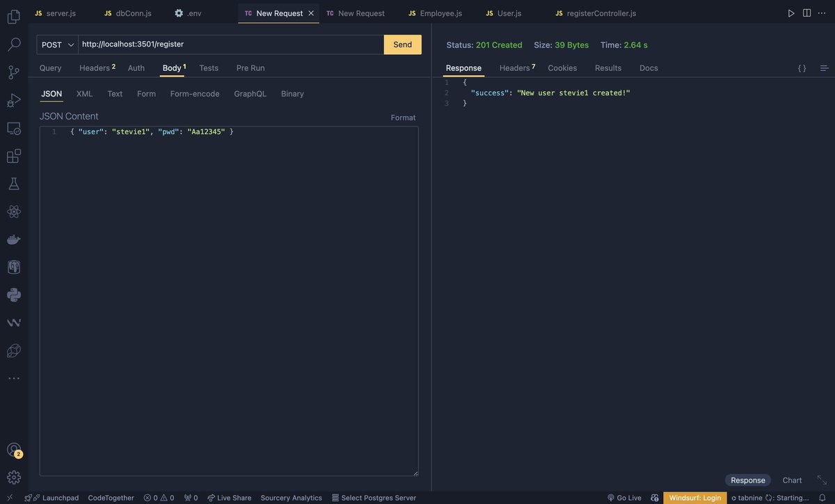Click the expand arrows icon beside Chart
This screenshot has width=835, height=504.
click(x=822, y=480)
